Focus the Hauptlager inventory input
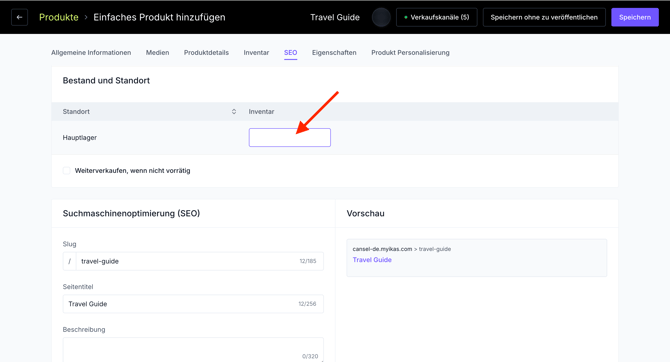670x362 pixels. coord(290,138)
